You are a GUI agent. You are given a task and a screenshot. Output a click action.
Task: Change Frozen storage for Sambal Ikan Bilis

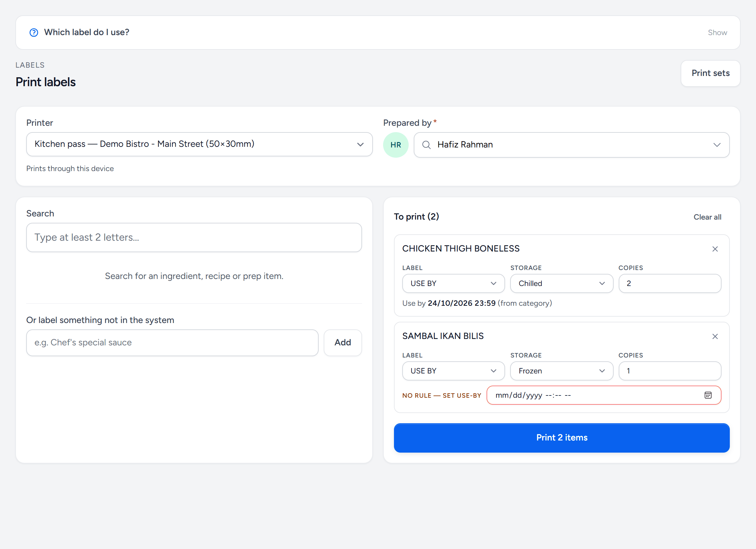pos(561,371)
